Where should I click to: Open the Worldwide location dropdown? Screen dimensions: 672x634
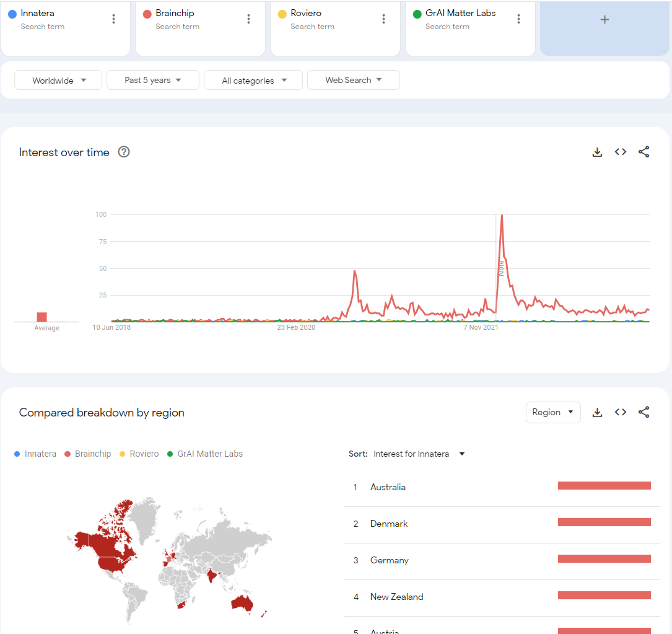58,80
